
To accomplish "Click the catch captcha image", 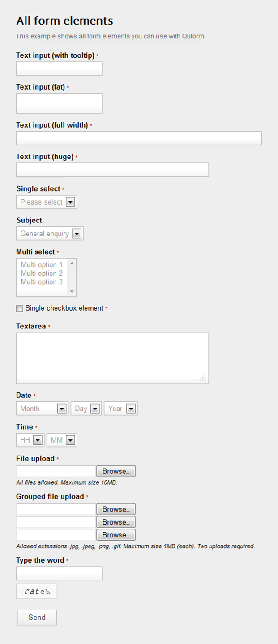I will (x=36, y=591).
